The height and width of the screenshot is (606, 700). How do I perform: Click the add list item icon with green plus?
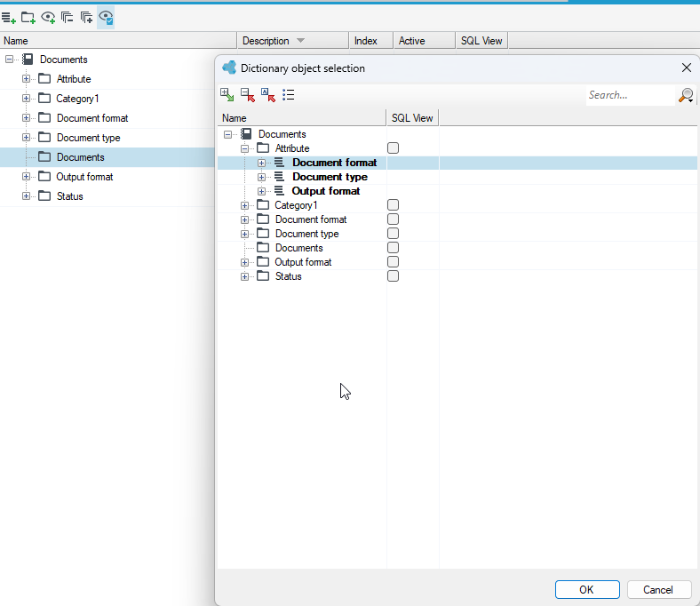9,18
